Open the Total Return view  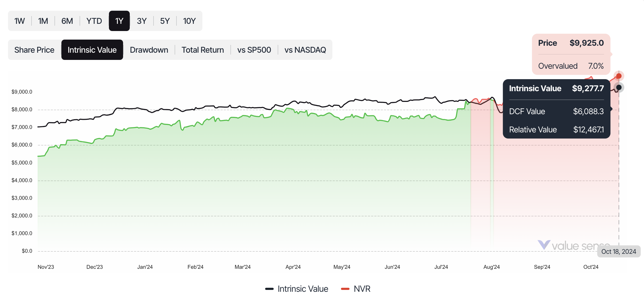[x=202, y=50]
